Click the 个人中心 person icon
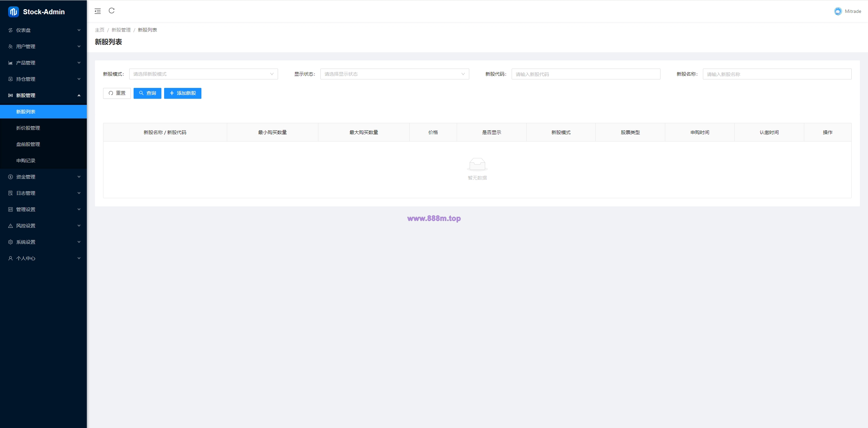 point(11,258)
